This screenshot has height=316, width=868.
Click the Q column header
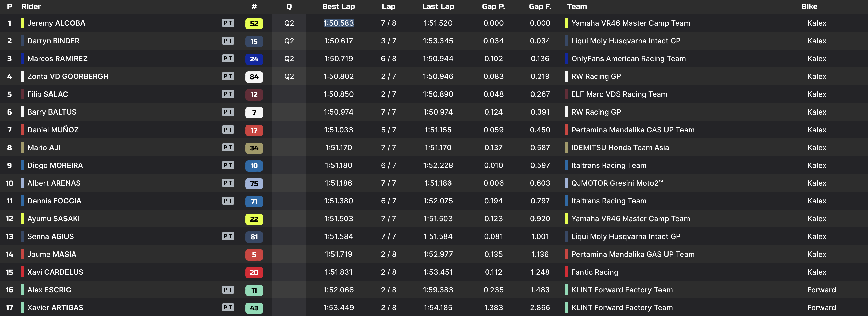[x=289, y=6]
